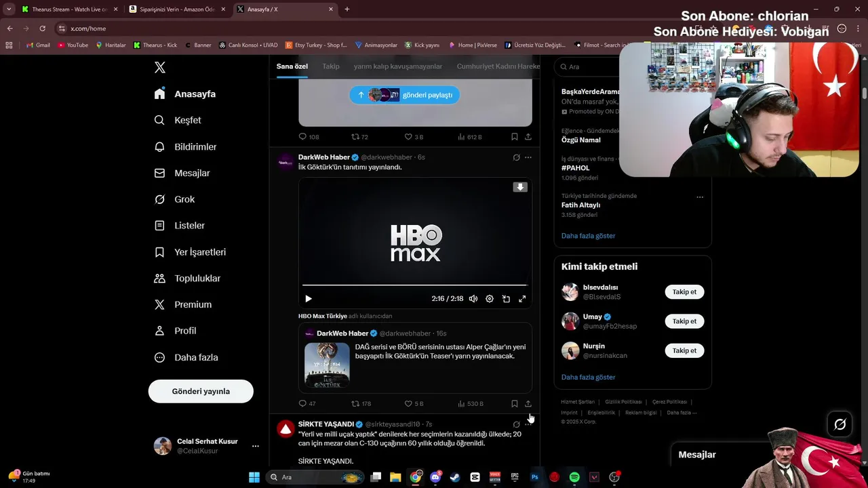This screenshot has height=488, width=868.
Task: Open Bildirimler notifications
Action: coord(185,146)
